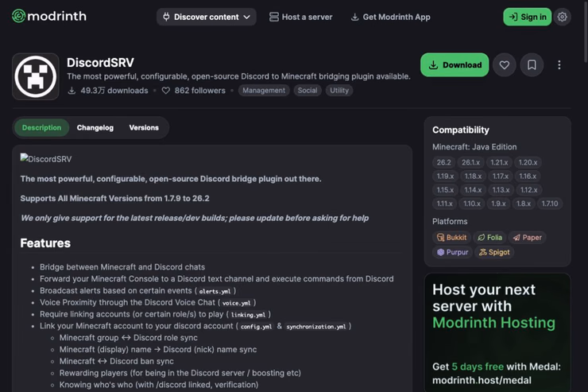Viewport: 588px width, 392px height.
Task: Click the 1.17.x version tag
Action: 501,177
